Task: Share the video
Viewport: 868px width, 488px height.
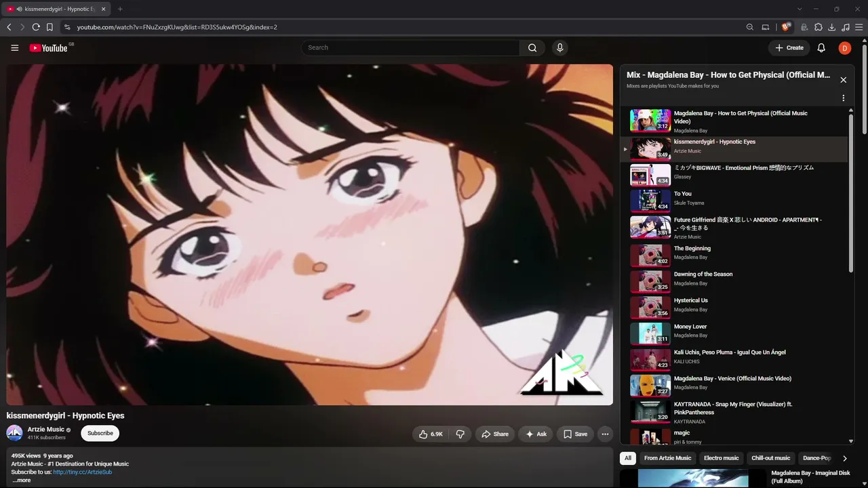Action: pyautogui.click(x=494, y=434)
